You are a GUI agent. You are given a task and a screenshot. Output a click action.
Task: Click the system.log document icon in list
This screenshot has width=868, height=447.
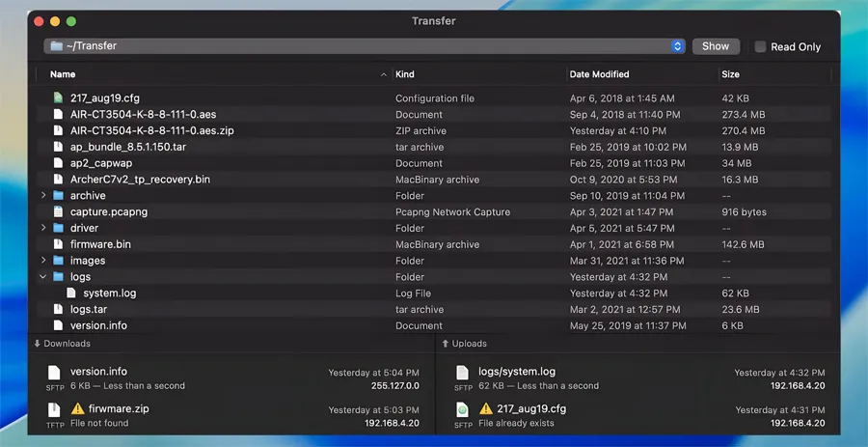click(x=71, y=293)
